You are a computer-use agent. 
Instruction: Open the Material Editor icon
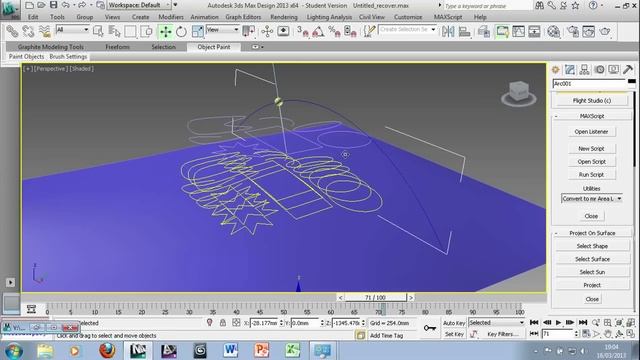[x=553, y=31]
